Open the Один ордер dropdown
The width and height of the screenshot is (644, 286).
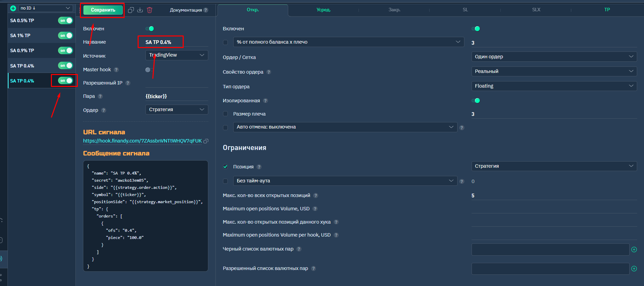pos(554,57)
